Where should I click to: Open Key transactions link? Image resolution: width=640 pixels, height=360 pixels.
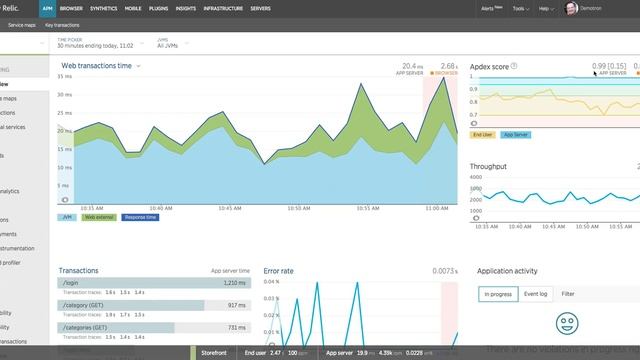pyautogui.click(x=62, y=25)
